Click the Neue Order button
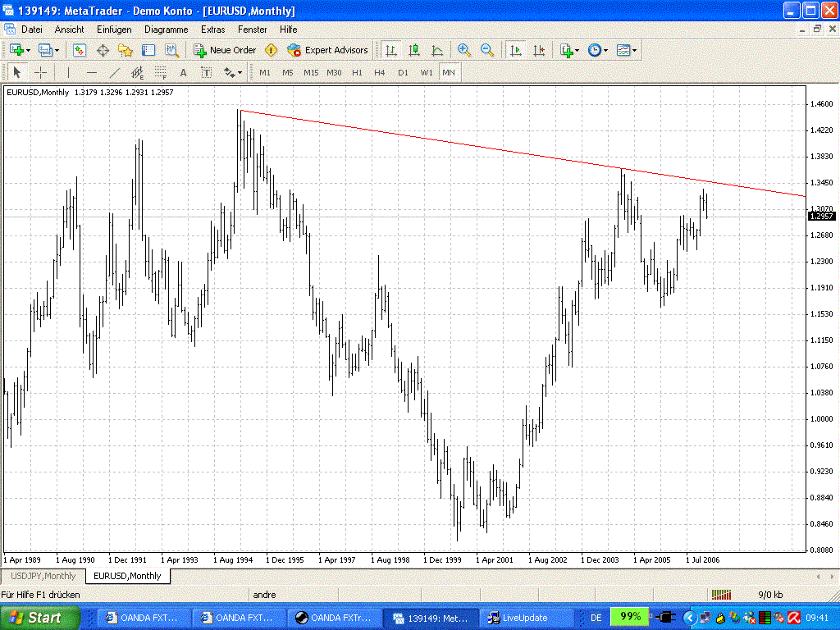The height and width of the screenshot is (630, 840). tap(225, 50)
